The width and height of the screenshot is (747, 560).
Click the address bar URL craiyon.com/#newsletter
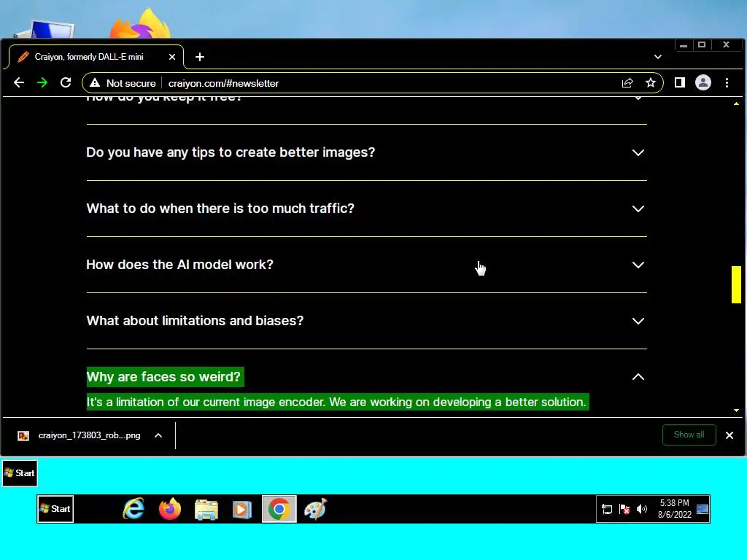tap(223, 83)
